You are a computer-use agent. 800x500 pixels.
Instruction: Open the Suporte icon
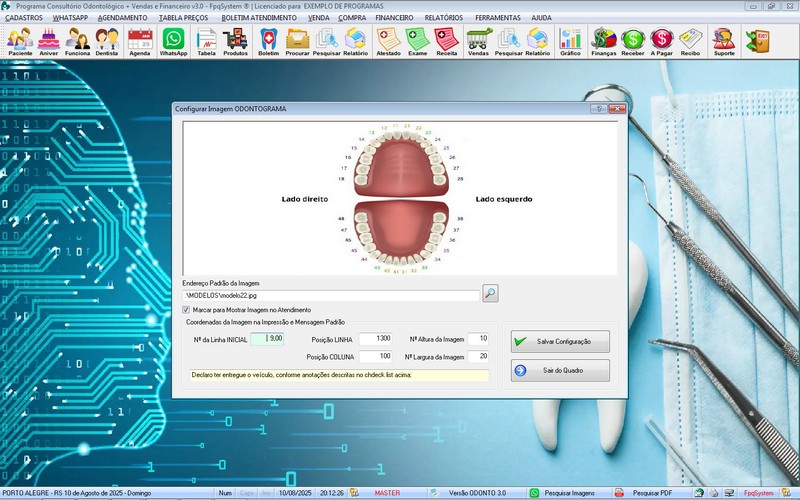click(x=723, y=41)
